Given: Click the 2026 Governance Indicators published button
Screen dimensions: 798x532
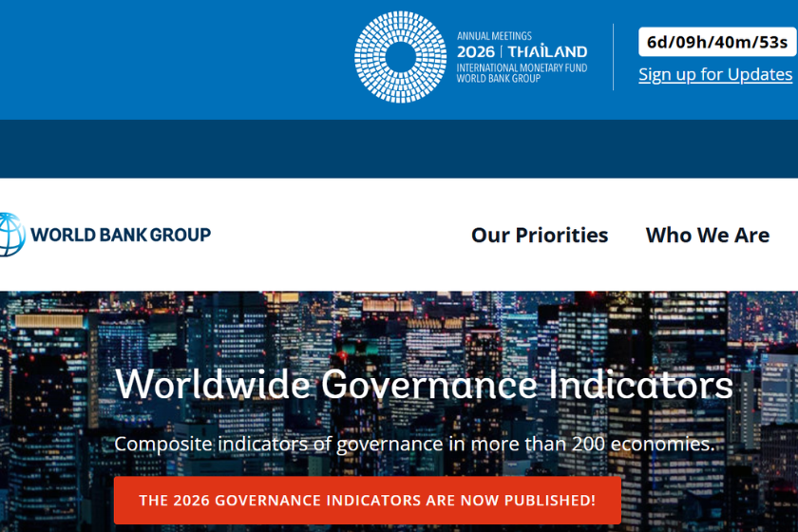Looking at the screenshot, I should (368, 500).
